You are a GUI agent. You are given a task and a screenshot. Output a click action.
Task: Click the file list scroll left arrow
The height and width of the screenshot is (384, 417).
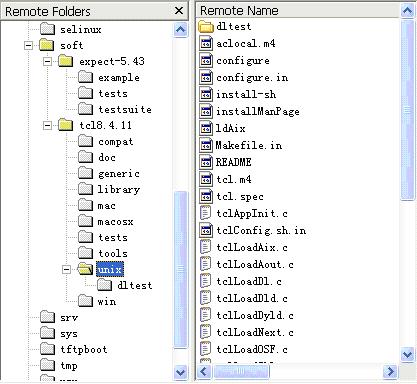(204, 371)
